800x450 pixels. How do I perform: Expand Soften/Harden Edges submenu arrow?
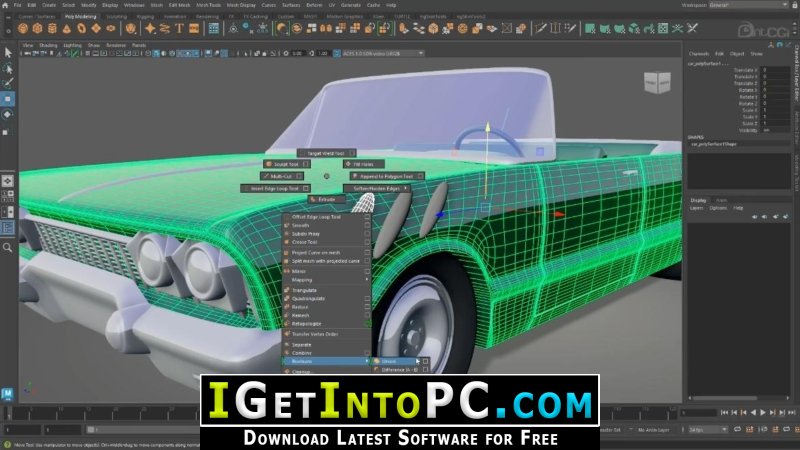click(x=406, y=188)
